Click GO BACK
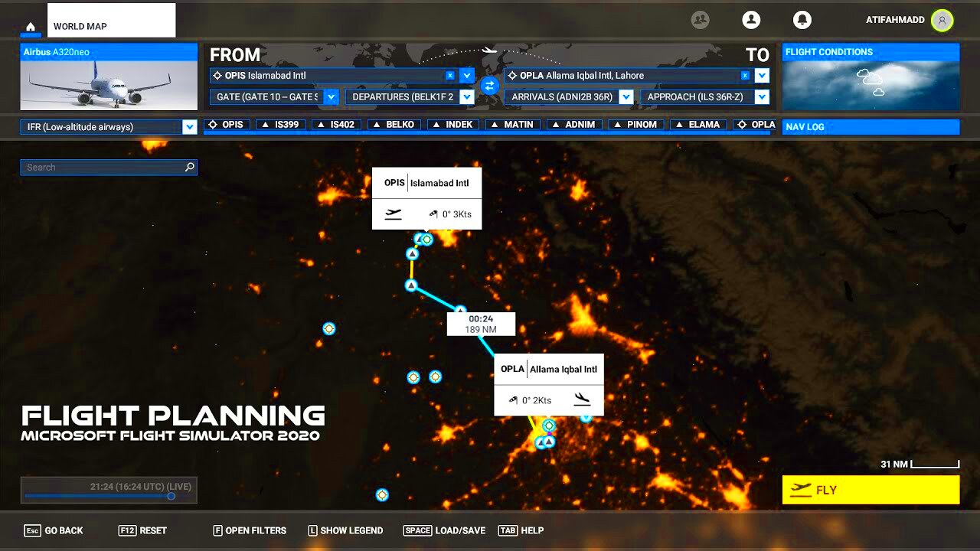 (x=54, y=530)
